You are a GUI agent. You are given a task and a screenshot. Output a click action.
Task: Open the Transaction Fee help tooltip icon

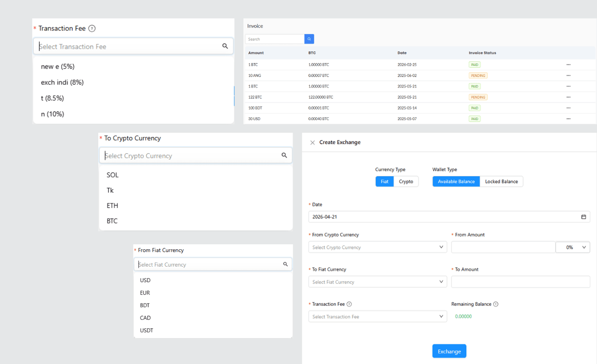91,28
